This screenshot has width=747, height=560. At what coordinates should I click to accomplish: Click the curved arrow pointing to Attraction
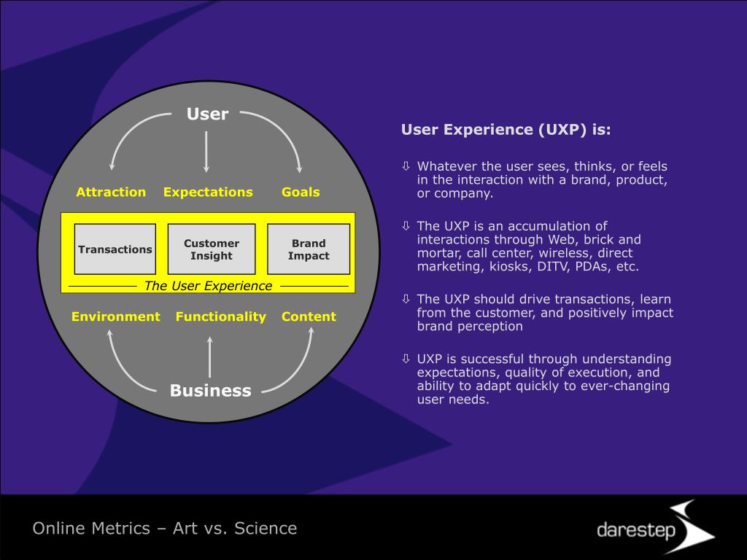(x=139, y=141)
